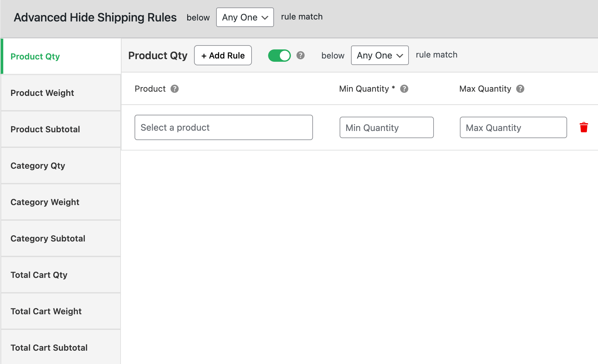Click the + Add Rule button

coord(223,55)
